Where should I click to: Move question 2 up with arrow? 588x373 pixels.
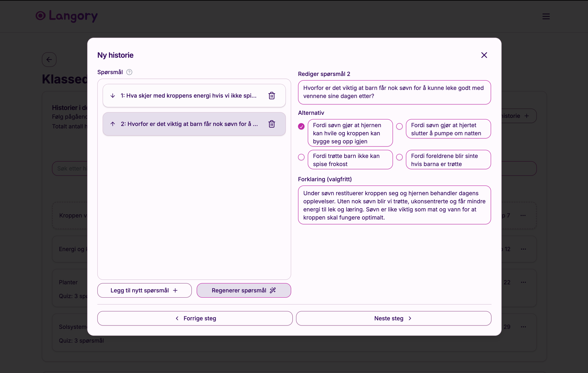(x=113, y=124)
